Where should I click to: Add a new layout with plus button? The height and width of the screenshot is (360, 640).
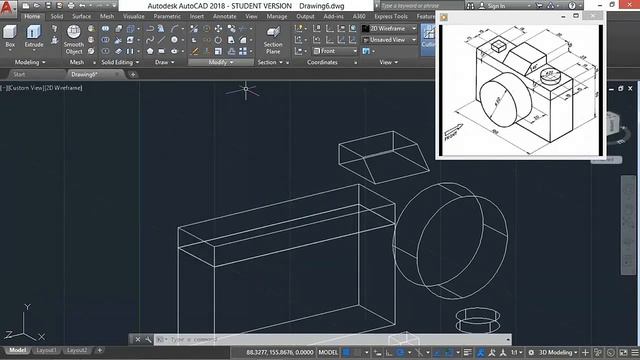[x=99, y=350]
